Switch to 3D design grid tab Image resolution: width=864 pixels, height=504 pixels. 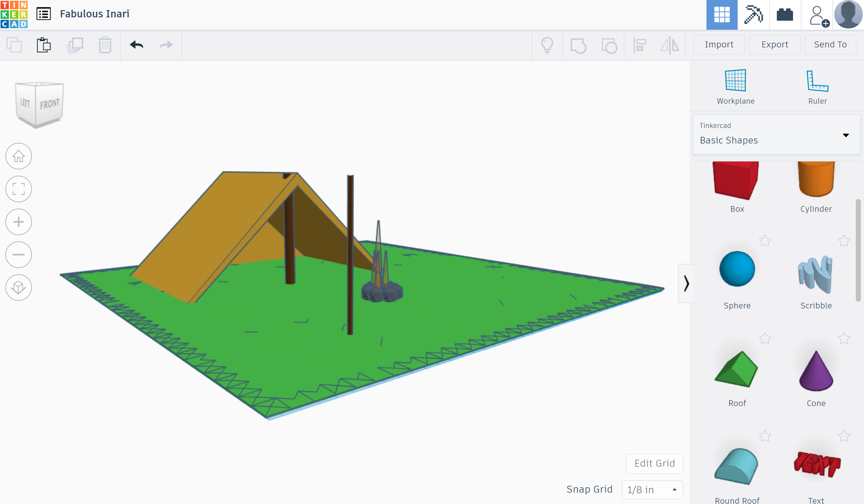click(722, 15)
